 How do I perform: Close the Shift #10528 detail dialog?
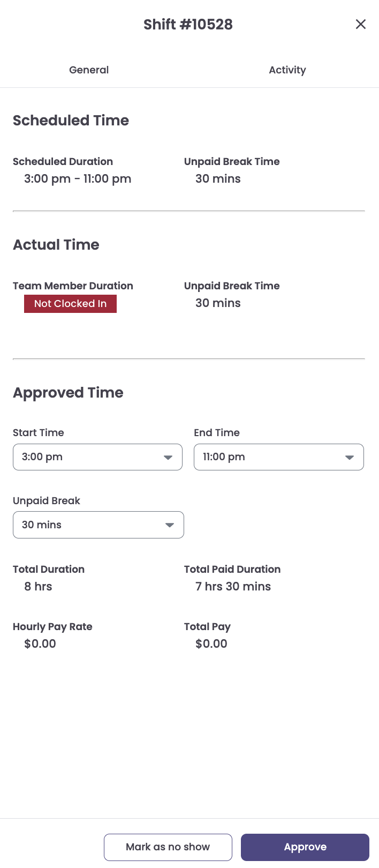(x=361, y=24)
